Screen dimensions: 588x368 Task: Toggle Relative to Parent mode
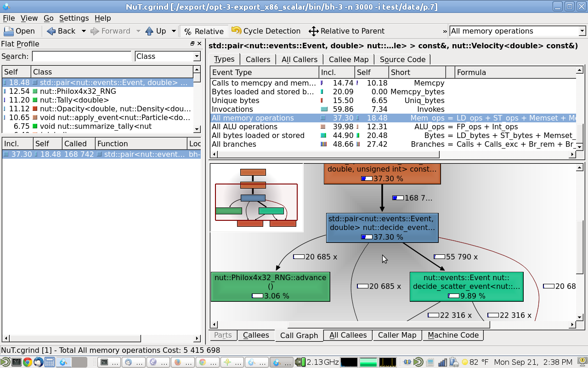346,31
